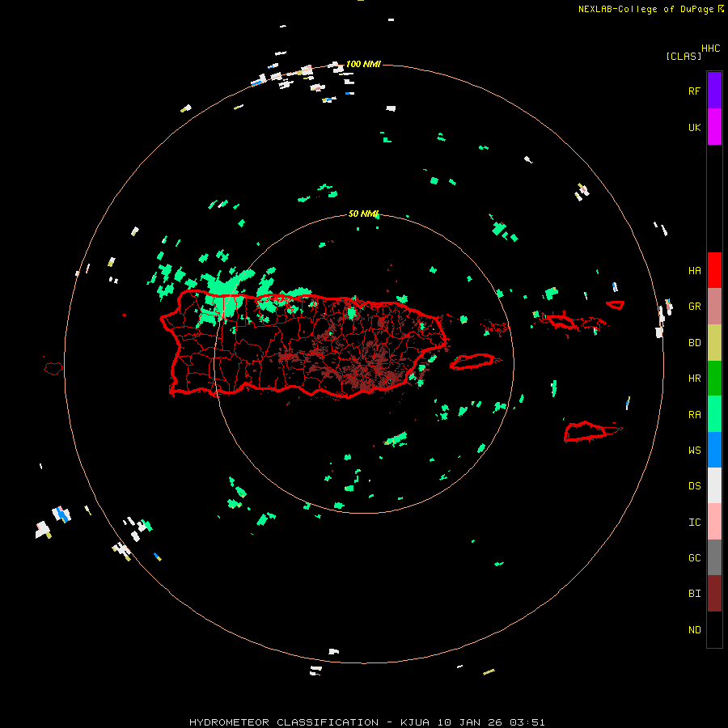The height and width of the screenshot is (728, 728).
Task: Click the dark green HR legend swatch
Action: click(x=714, y=379)
